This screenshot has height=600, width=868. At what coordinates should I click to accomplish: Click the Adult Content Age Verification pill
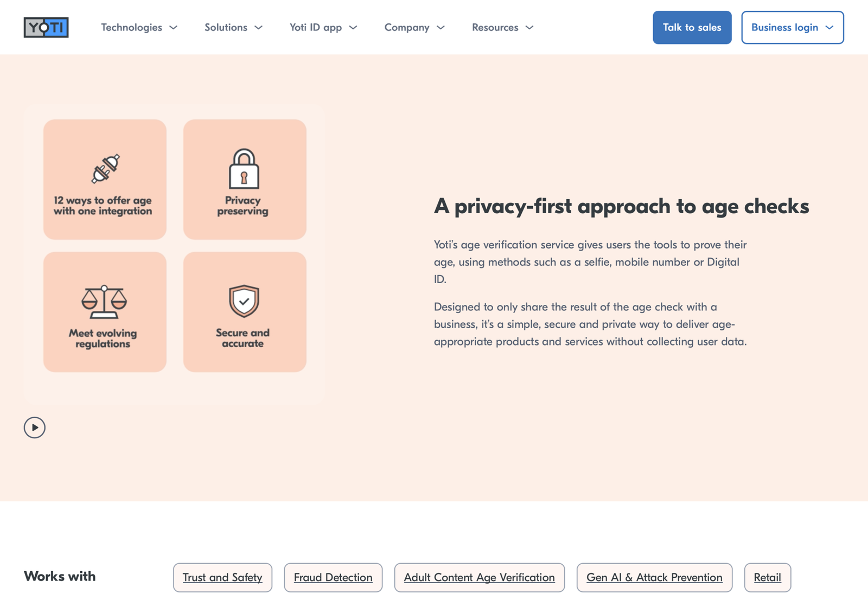[480, 578]
